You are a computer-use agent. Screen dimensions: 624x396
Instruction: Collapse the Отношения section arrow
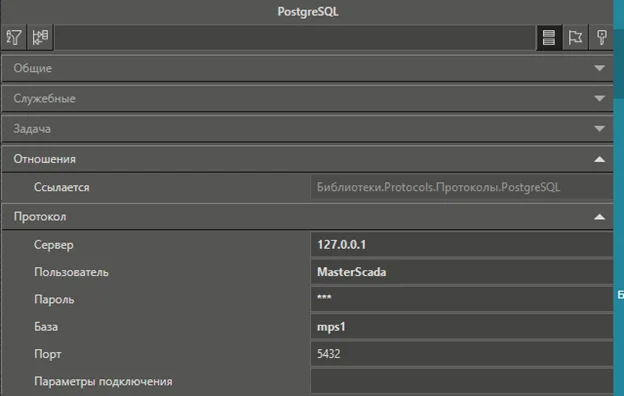coord(599,159)
